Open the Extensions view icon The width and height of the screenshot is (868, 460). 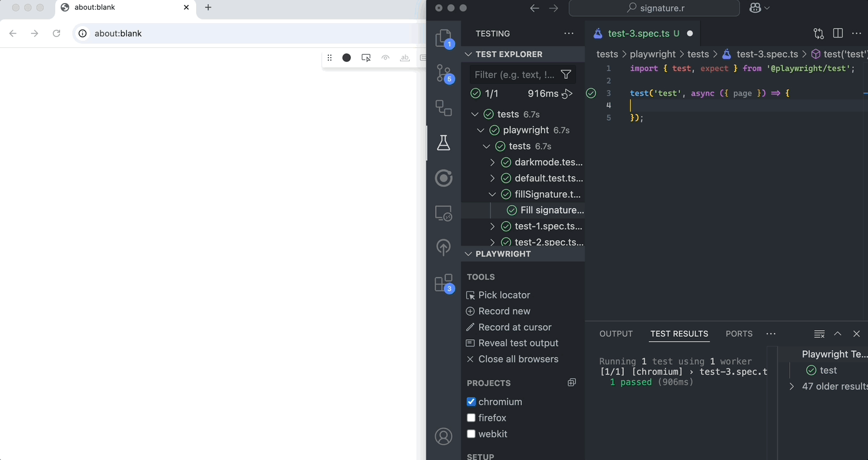point(444,283)
